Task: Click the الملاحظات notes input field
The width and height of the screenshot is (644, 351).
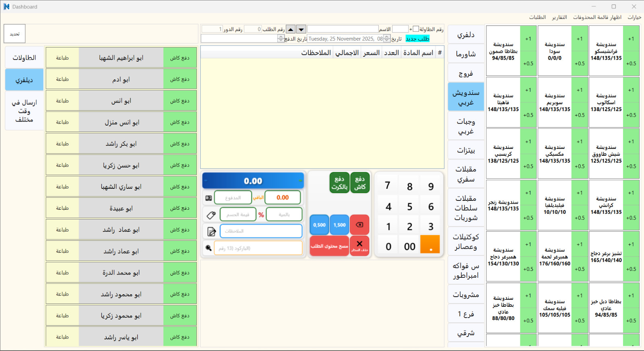Action: click(x=261, y=231)
